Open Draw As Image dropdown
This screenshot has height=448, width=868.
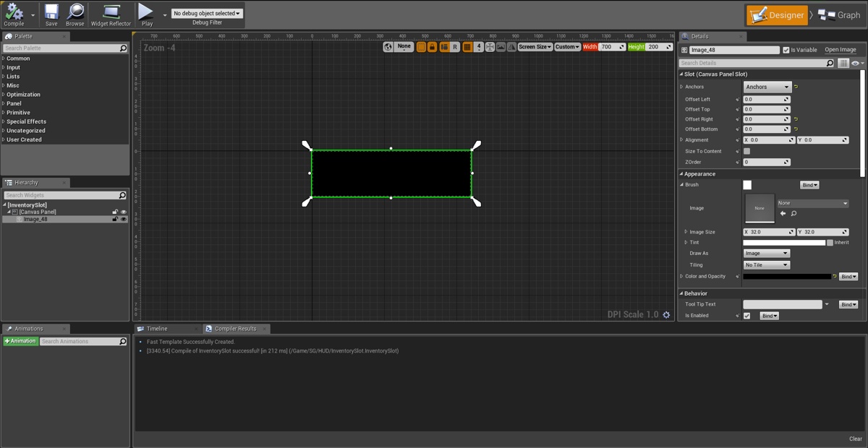pos(767,254)
